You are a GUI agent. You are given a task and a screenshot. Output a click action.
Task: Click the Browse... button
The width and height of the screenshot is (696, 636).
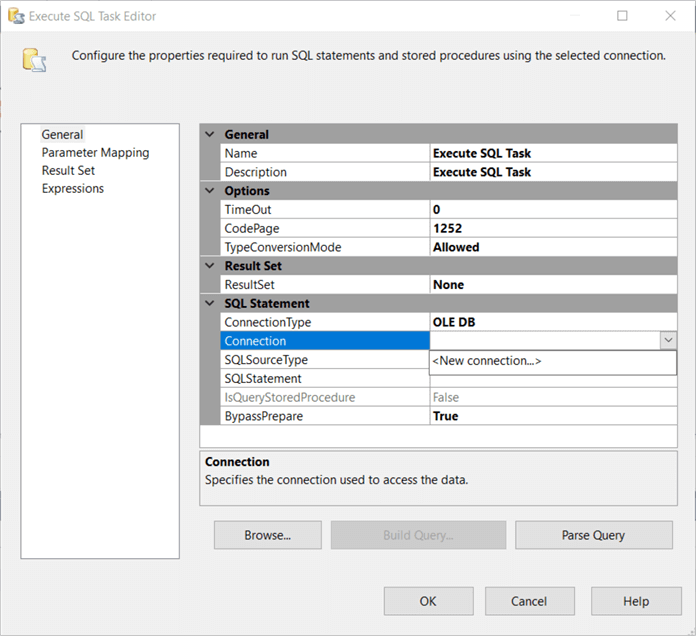267,535
